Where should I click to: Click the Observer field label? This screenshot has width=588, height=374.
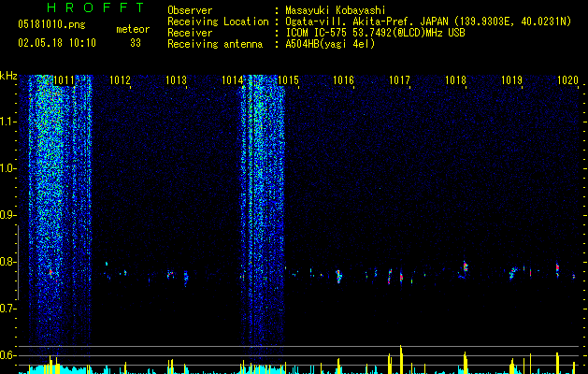pyautogui.click(x=190, y=10)
